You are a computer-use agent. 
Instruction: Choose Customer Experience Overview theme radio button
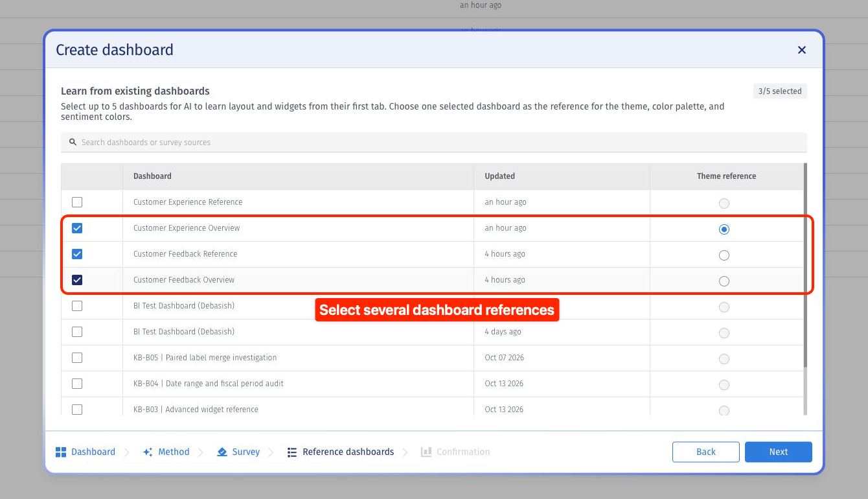[724, 229]
